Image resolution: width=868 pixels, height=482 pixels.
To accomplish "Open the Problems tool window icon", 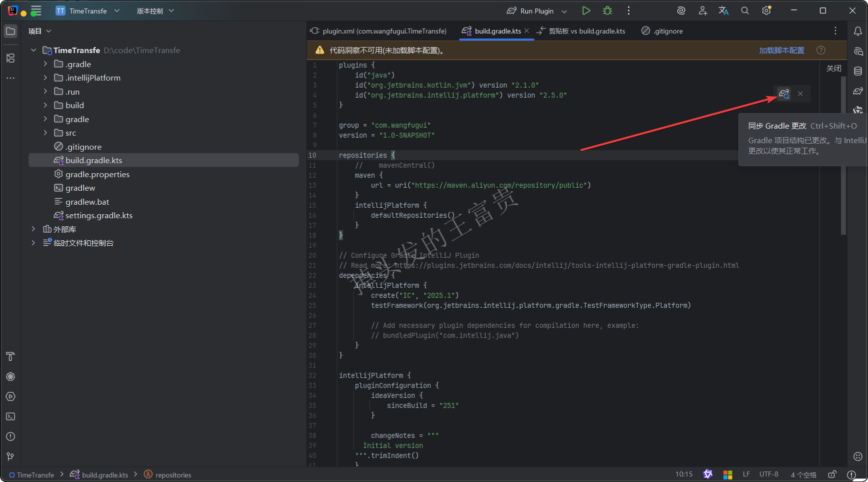I will (11, 436).
